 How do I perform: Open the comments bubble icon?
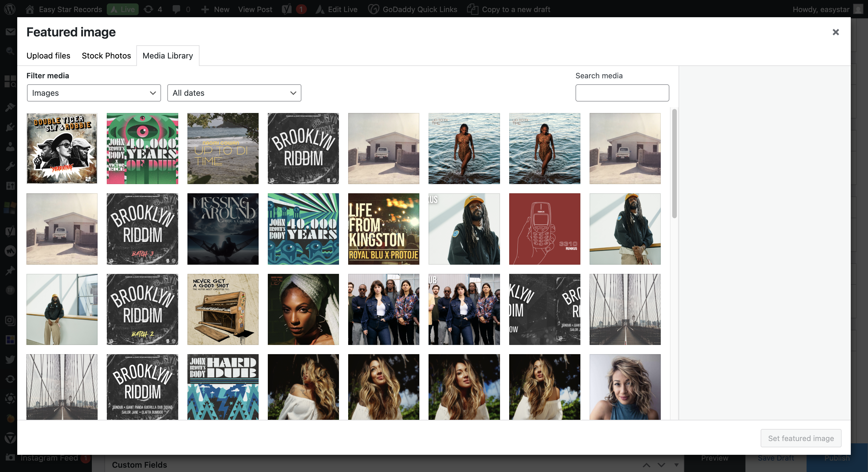pos(176,9)
